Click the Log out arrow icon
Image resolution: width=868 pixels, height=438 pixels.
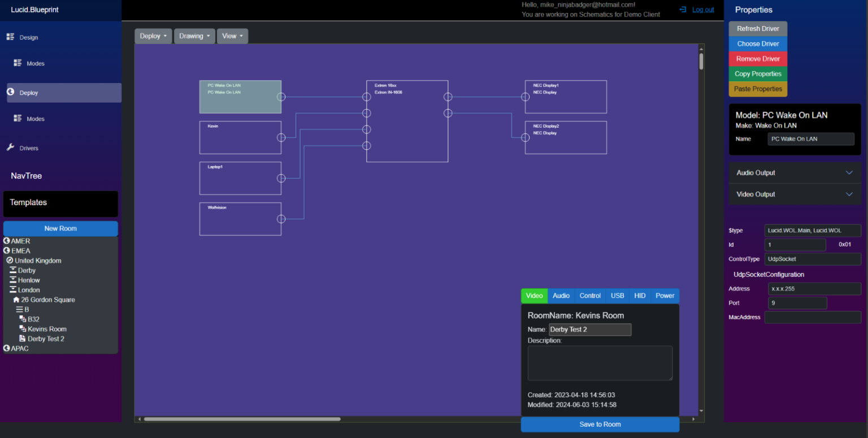click(x=683, y=10)
